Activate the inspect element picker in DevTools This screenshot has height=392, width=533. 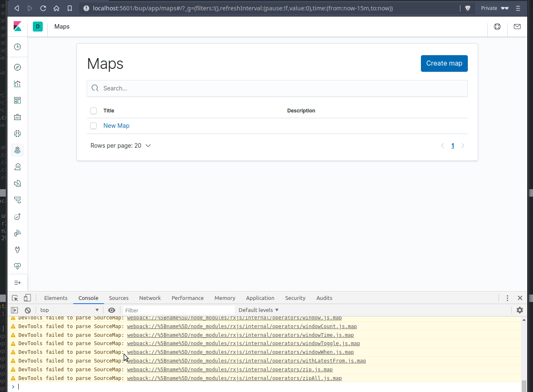pyautogui.click(x=15, y=298)
